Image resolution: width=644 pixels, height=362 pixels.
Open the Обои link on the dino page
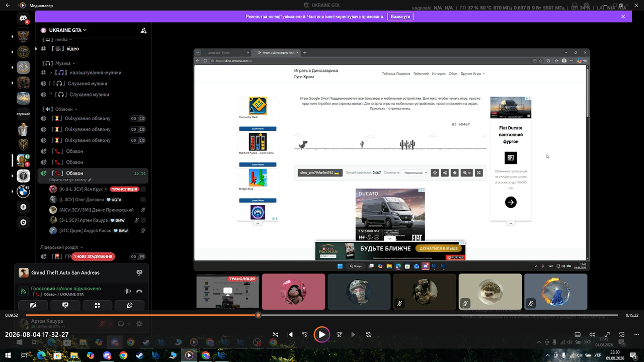(x=453, y=73)
